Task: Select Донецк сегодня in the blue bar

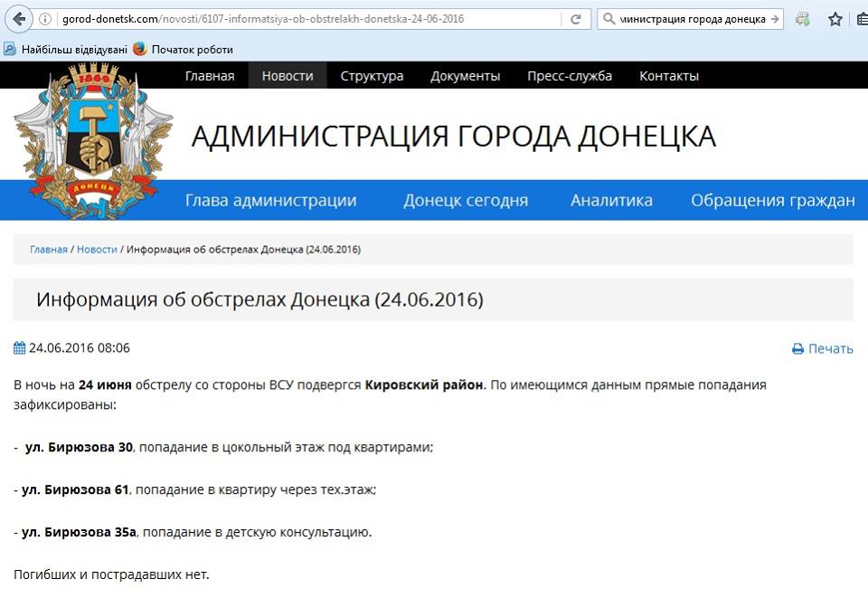Action: tap(466, 201)
